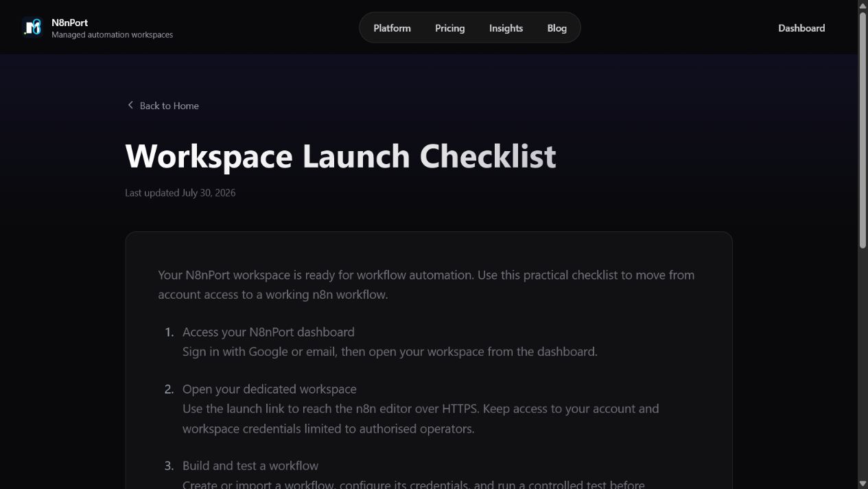This screenshot has width=868, height=489.
Task: Open the Platform menu item
Action: coord(392,28)
